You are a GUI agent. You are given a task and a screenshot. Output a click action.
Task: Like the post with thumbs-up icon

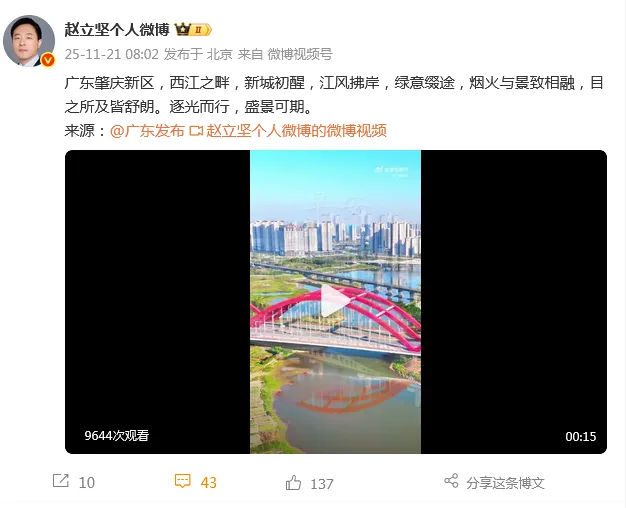[293, 482]
